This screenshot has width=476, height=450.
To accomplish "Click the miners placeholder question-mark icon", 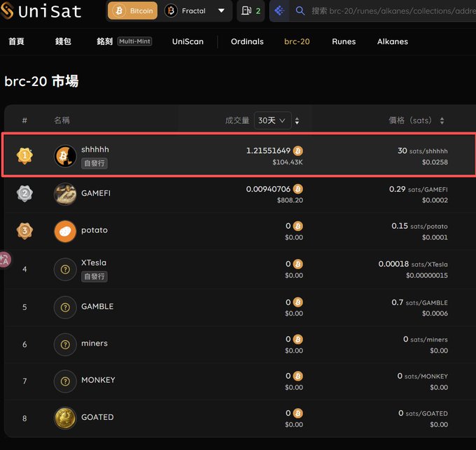I will [x=65, y=345].
